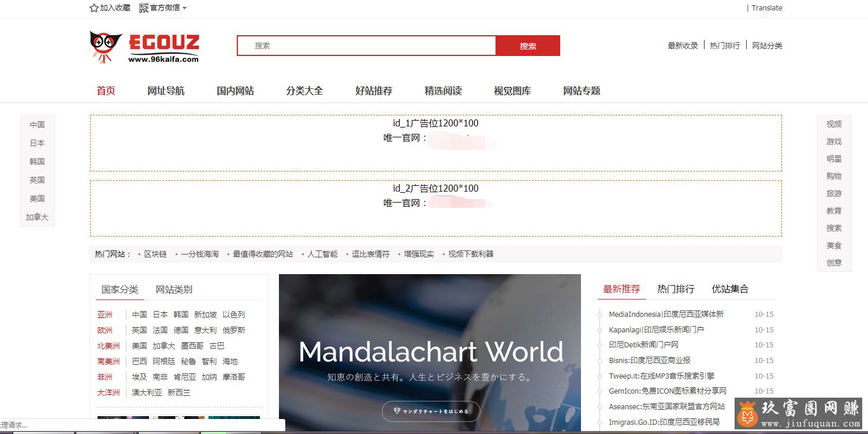Open the 视觉图库 navigation item
Screen dimensions: 868x434
[x=512, y=91]
